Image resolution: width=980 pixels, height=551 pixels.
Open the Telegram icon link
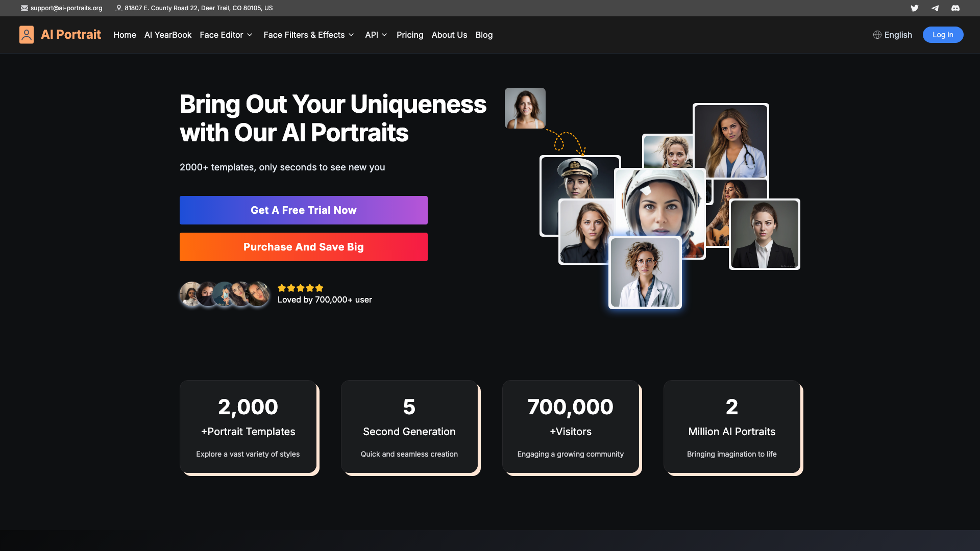click(x=935, y=8)
